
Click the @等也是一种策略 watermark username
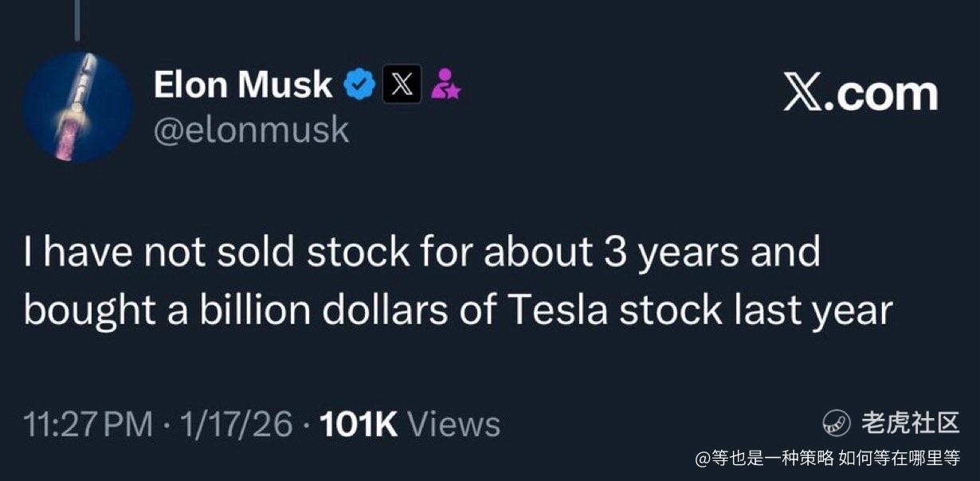(764, 458)
